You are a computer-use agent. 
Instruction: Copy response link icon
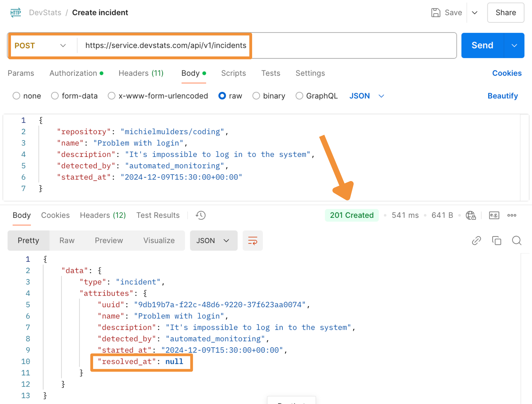(476, 241)
